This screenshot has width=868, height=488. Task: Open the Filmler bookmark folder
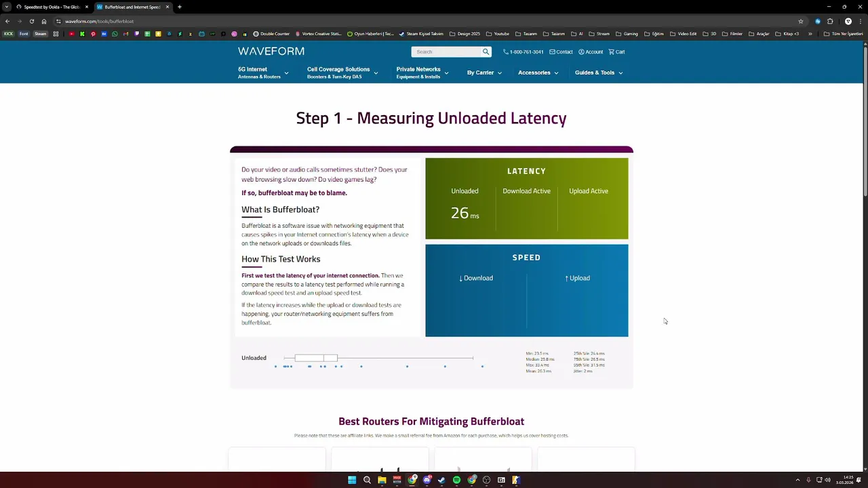click(732, 34)
